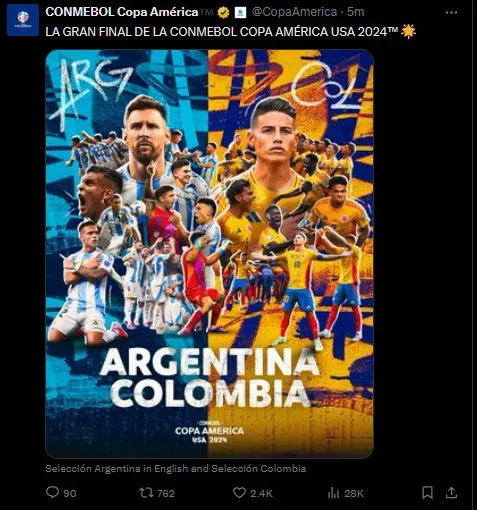The image size is (477, 510).
Task: Bookmark this tweet
Action: coord(427,492)
